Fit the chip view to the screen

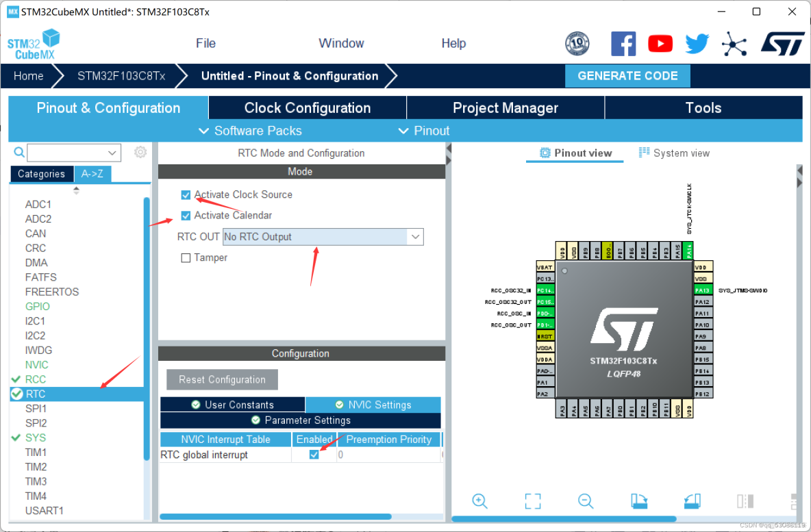tap(533, 501)
